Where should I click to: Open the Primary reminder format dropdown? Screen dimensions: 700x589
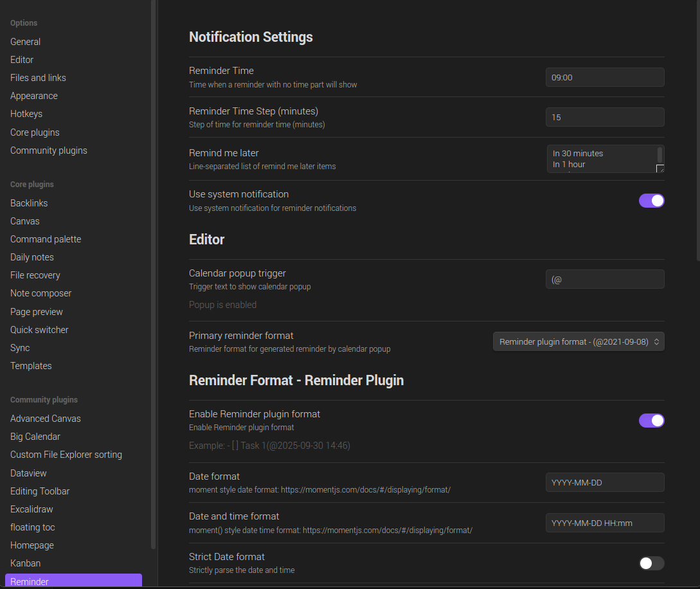click(x=579, y=342)
